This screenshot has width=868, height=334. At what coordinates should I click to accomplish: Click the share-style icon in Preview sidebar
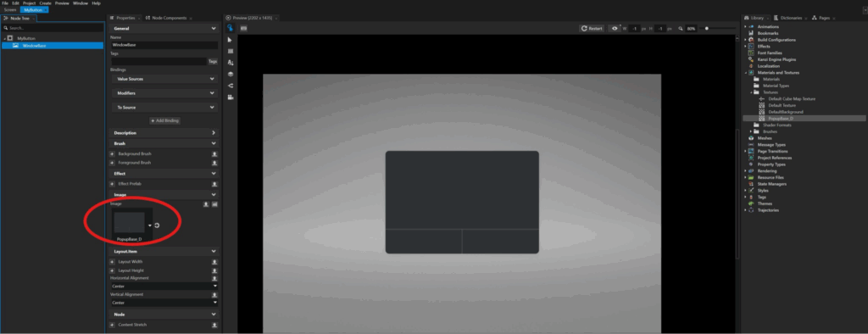231,86
